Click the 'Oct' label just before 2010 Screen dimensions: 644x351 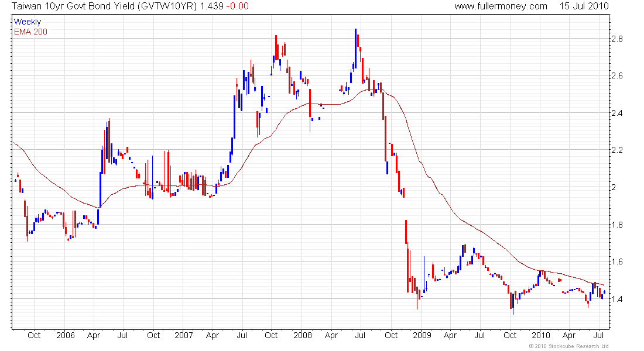click(510, 335)
